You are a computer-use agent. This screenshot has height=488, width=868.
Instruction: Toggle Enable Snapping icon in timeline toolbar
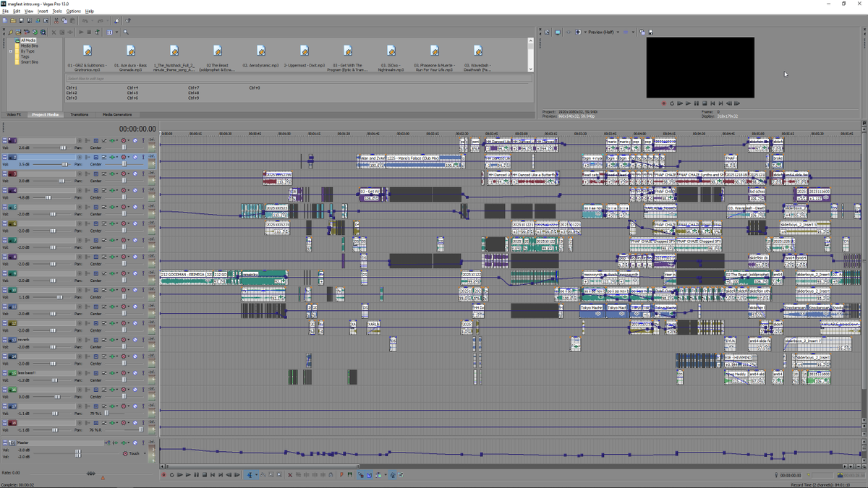coord(361,475)
